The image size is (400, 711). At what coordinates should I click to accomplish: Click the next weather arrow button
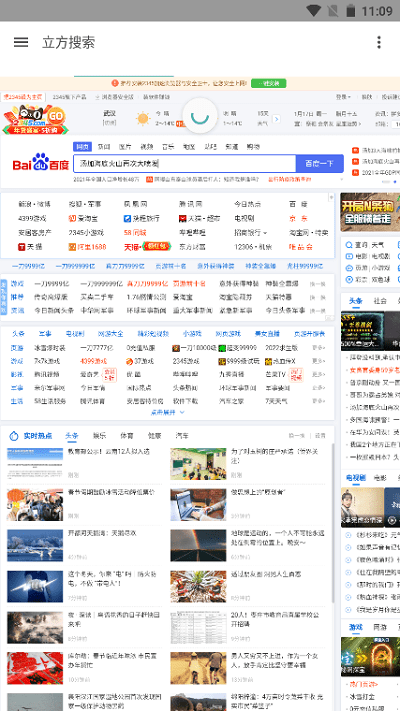pyautogui.click(x=276, y=119)
